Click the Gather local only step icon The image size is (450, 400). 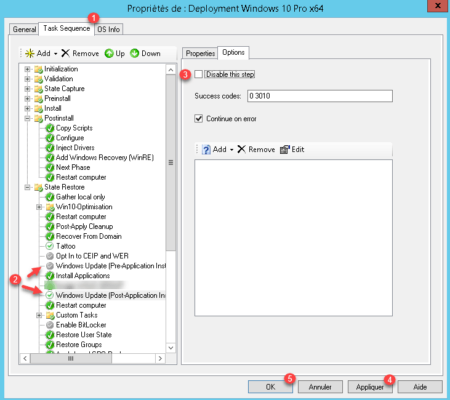point(50,197)
